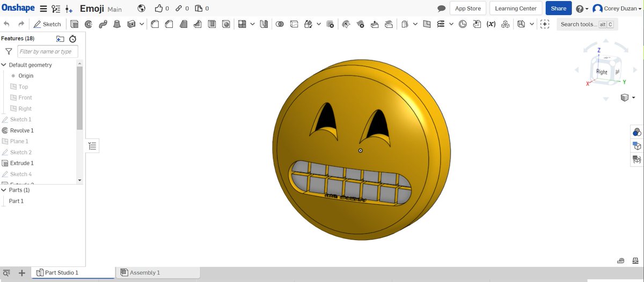Collapse the Default geometry group

point(4,65)
